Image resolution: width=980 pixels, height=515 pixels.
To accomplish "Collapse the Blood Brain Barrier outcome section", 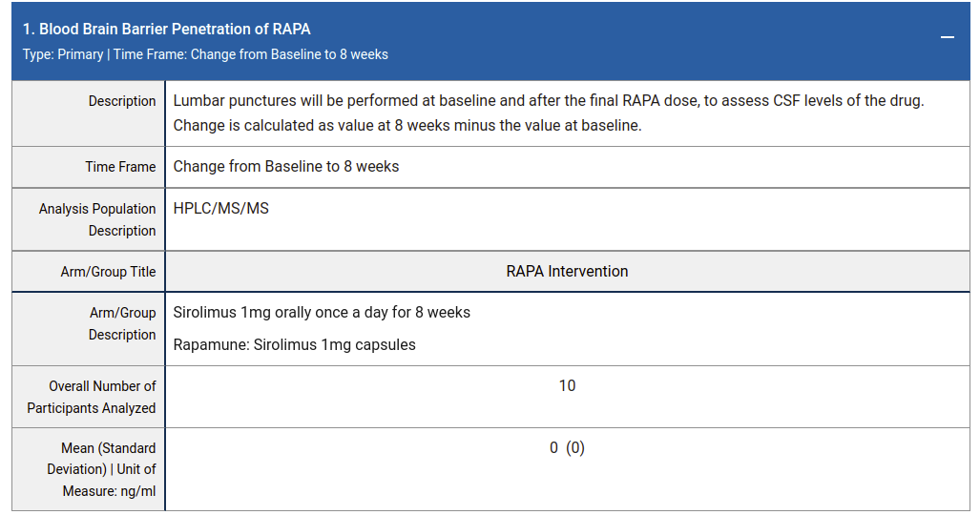I will click(x=947, y=37).
